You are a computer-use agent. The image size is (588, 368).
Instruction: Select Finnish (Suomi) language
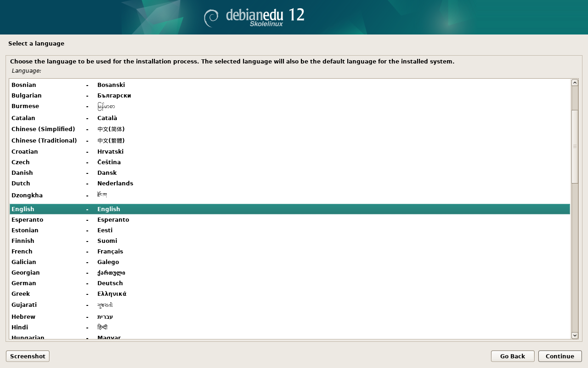(x=23, y=241)
